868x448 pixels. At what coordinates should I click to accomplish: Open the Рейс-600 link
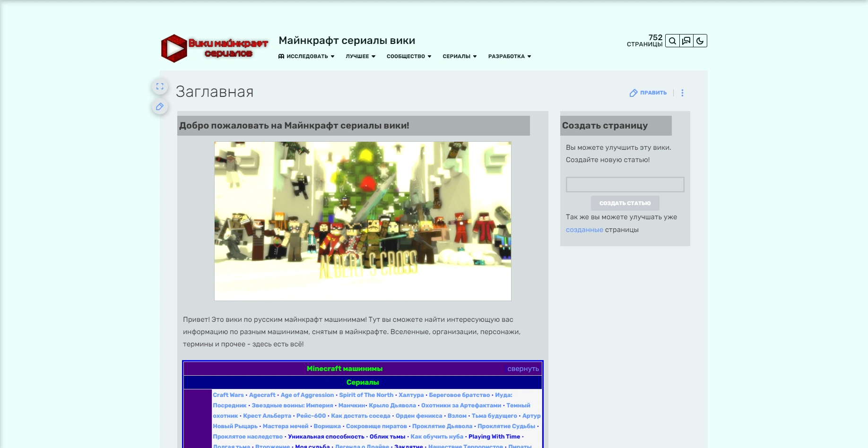311,416
